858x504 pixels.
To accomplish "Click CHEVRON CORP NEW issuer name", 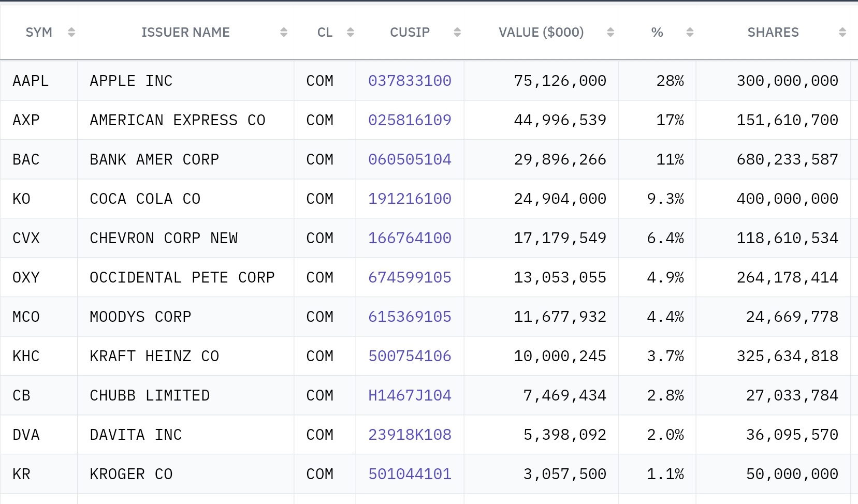I will click(x=164, y=238).
